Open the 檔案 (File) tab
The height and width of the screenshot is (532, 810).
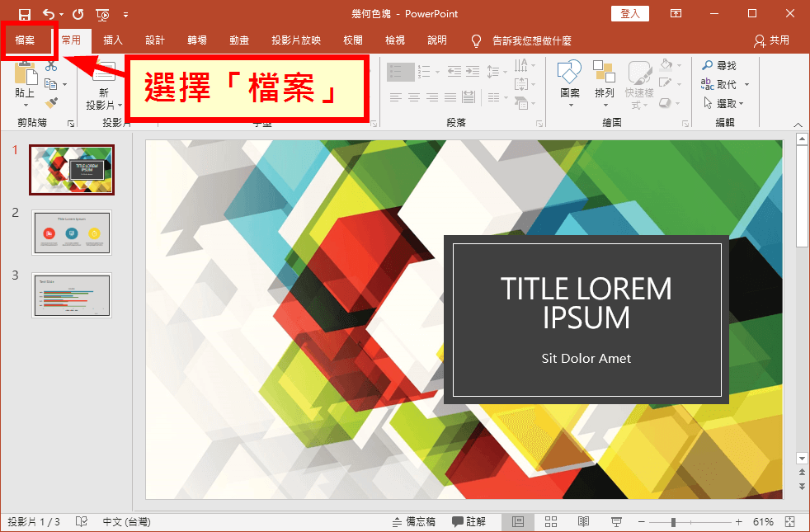pyautogui.click(x=25, y=40)
